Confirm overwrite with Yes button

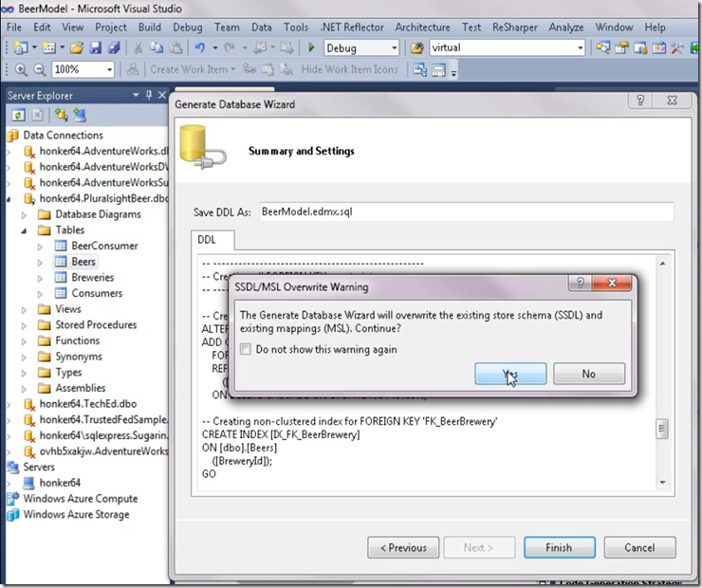(510, 374)
